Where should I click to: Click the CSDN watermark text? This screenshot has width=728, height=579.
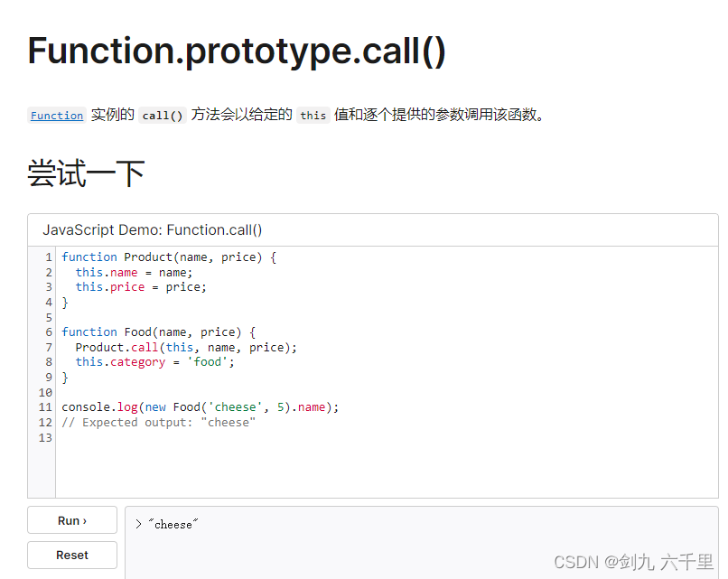(633, 561)
